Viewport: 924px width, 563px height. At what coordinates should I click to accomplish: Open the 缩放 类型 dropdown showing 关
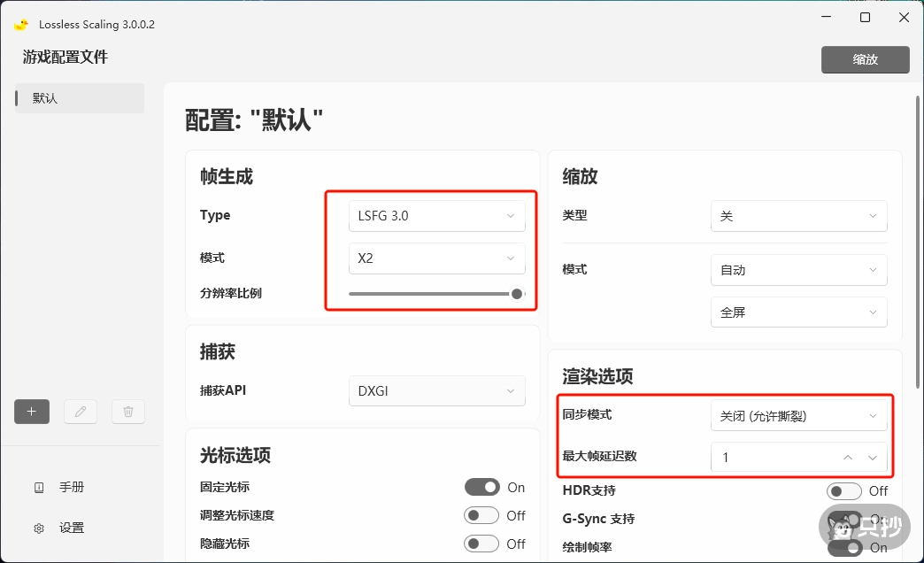798,215
